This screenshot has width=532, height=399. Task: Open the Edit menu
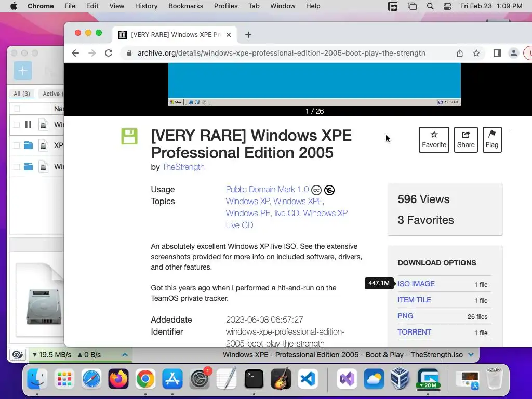(x=92, y=6)
